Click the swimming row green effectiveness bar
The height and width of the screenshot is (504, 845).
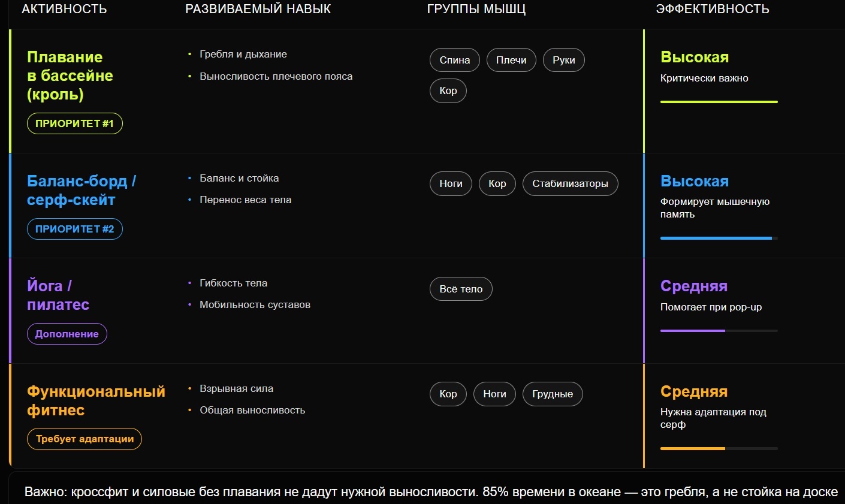[x=719, y=102]
